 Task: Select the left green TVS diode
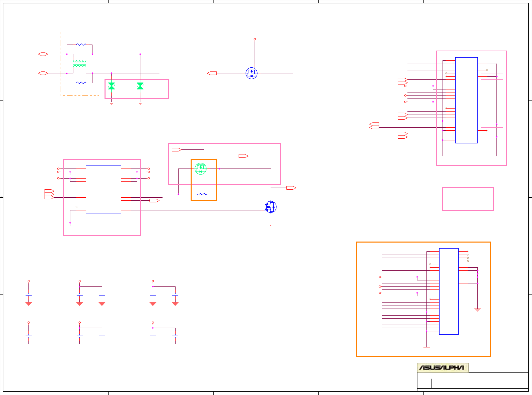[112, 86]
